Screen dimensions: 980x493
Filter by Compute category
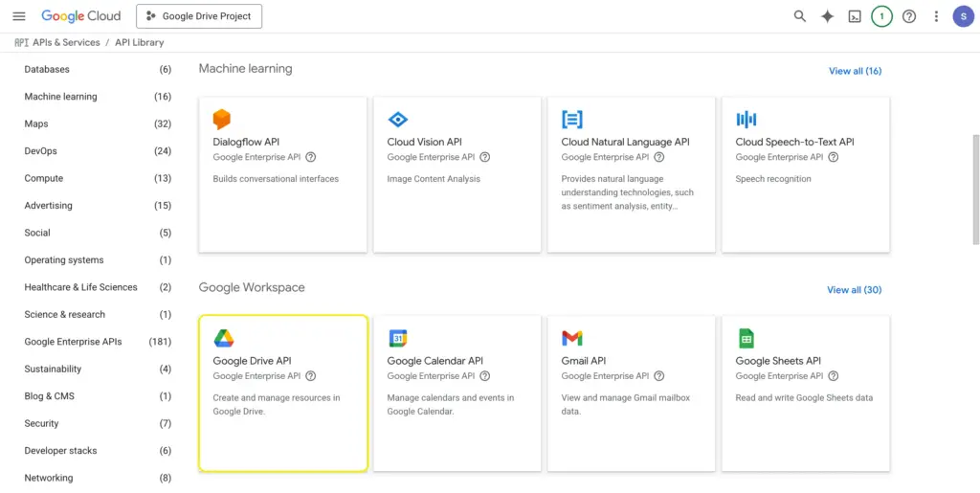click(x=98, y=178)
